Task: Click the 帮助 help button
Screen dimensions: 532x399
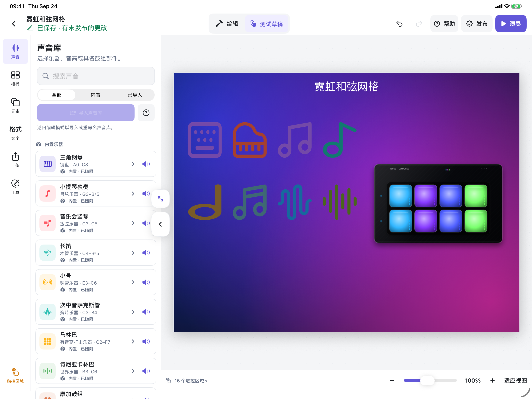Action: [x=444, y=24]
